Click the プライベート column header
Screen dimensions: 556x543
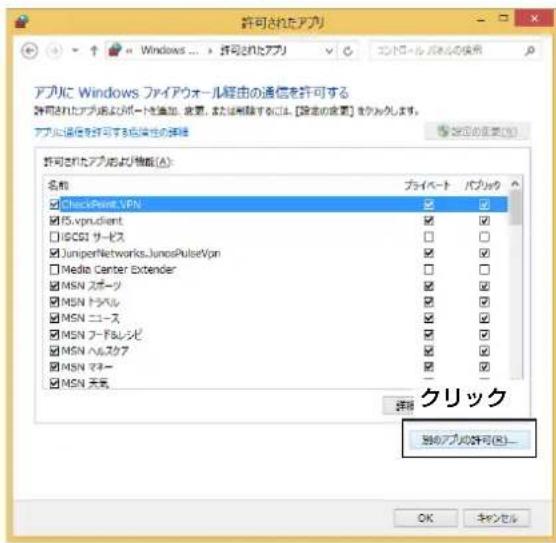[x=427, y=185]
